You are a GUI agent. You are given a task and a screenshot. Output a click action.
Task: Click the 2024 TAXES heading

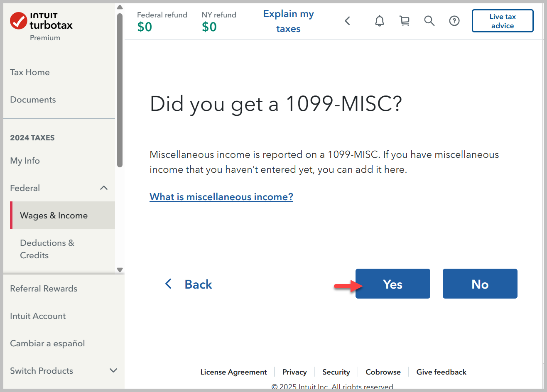pos(32,138)
